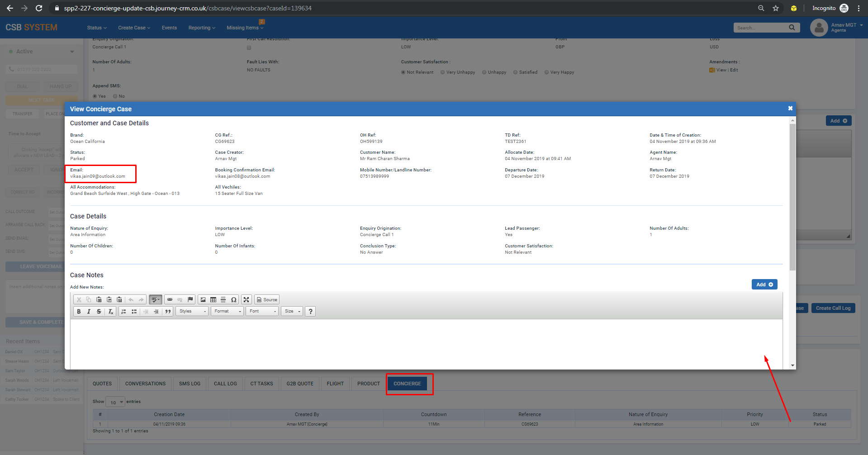This screenshot has width=868, height=455.
Task: Select Very Happy customer satisfaction
Action: click(546, 72)
